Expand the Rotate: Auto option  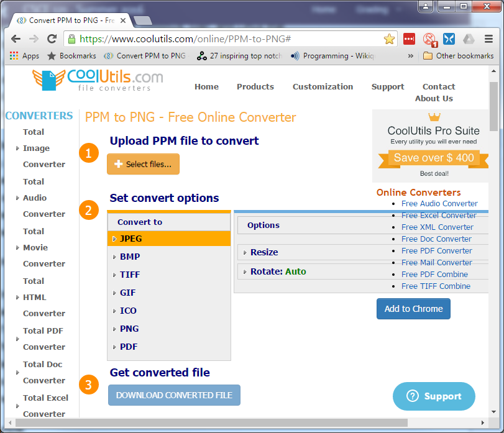(x=278, y=271)
